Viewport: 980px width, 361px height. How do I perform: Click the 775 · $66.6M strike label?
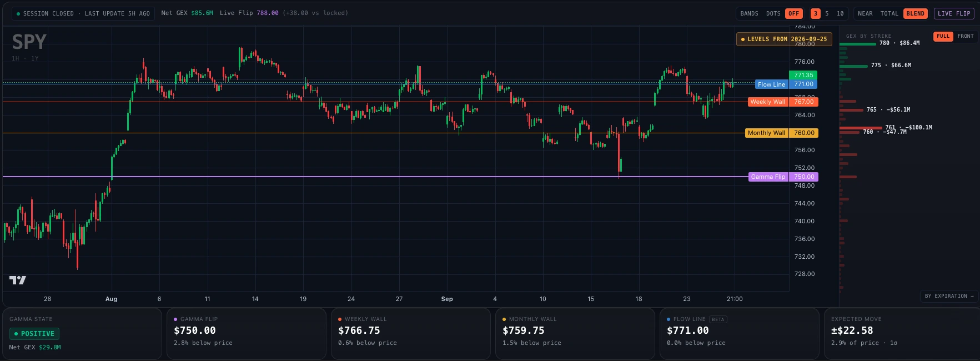[x=891, y=65]
